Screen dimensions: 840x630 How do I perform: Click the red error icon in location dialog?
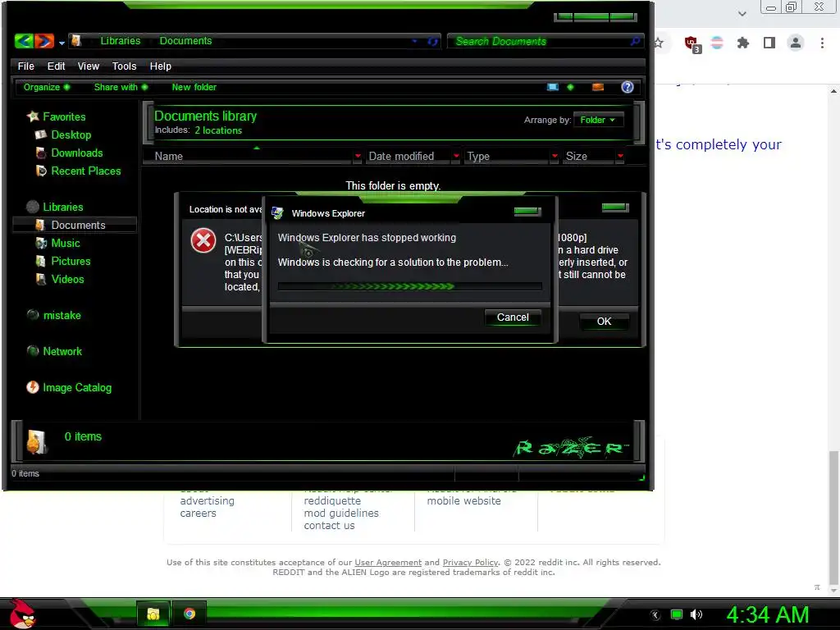click(203, 240)
